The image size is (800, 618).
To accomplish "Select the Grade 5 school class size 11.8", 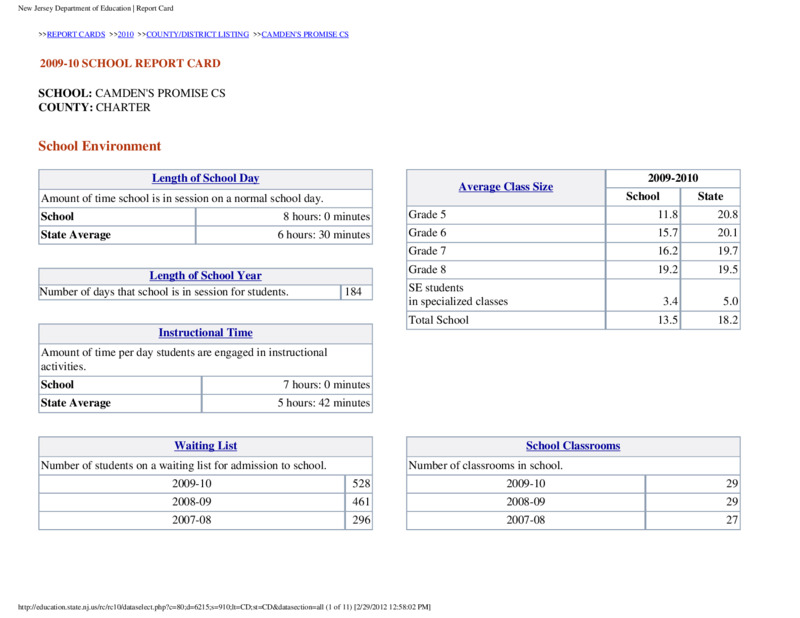I will 643,215.
